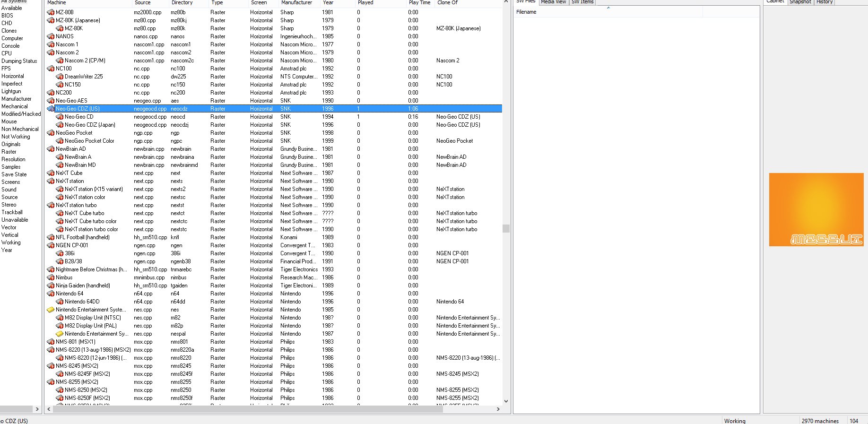
Task: Click the B28/38 machine icon
Action: [x=60, y=261]
